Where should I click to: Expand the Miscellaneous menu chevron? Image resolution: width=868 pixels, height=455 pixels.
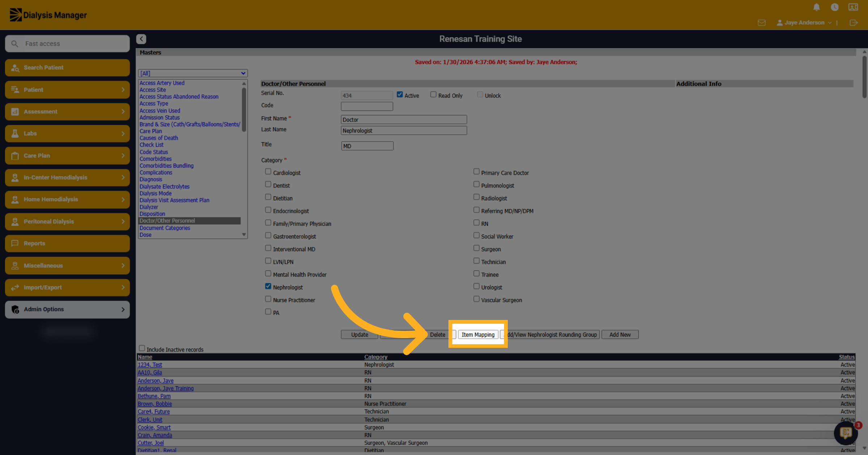pos(123,266)
